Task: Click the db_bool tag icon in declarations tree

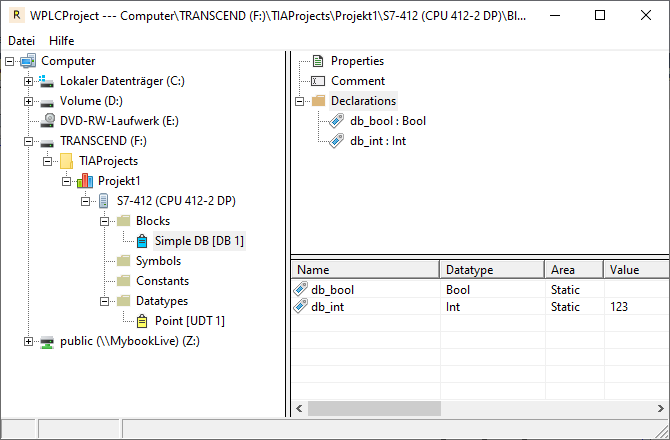Action: pyautogui.click(x=337, y=121)
